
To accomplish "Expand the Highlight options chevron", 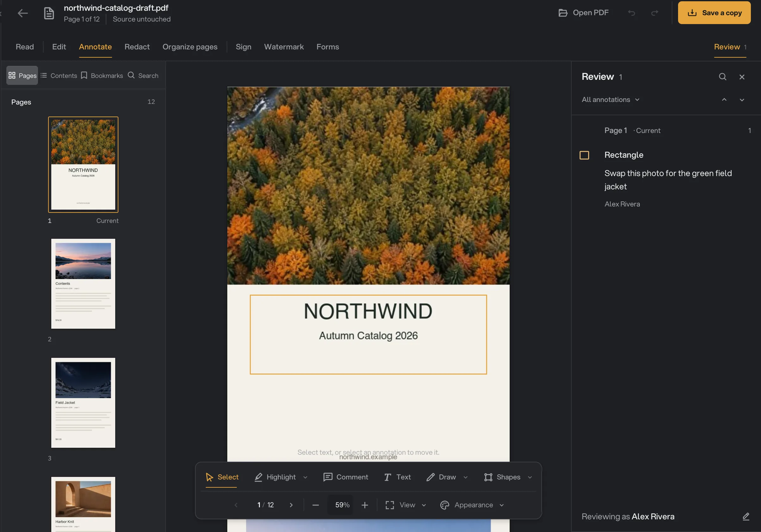I will 305,477.
